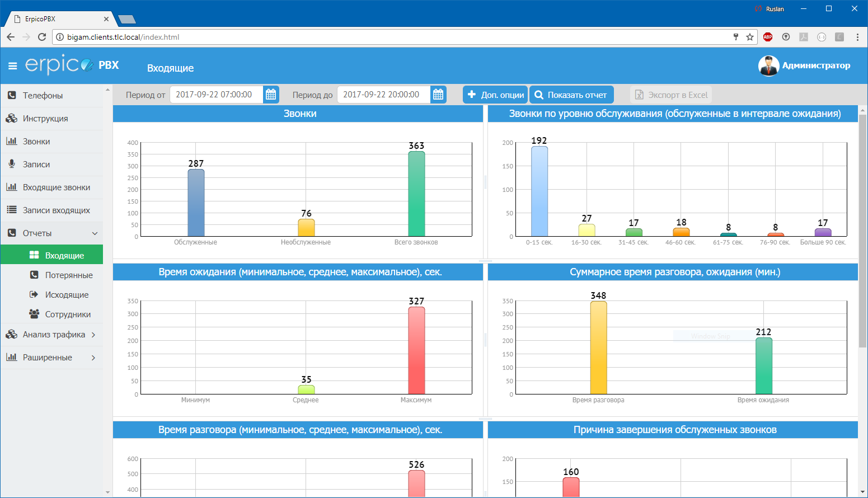This screenshot has height=498, width=868.
Task: Click the Причина завершения обслуженных звонков header
Action: coord(673,430)
